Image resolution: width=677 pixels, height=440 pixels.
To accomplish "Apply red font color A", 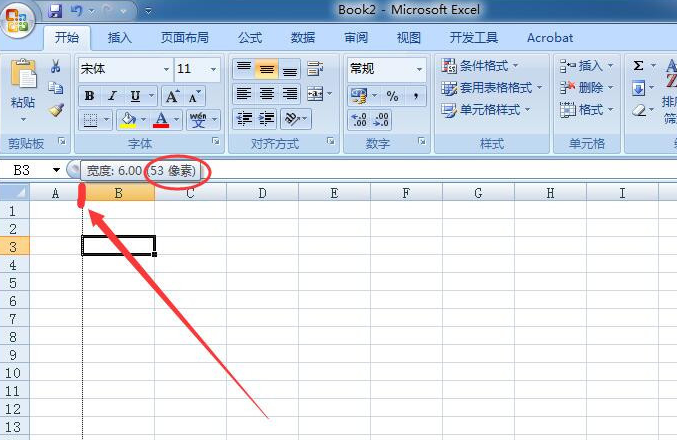I will pyautogui.click(x=161, y=120).
